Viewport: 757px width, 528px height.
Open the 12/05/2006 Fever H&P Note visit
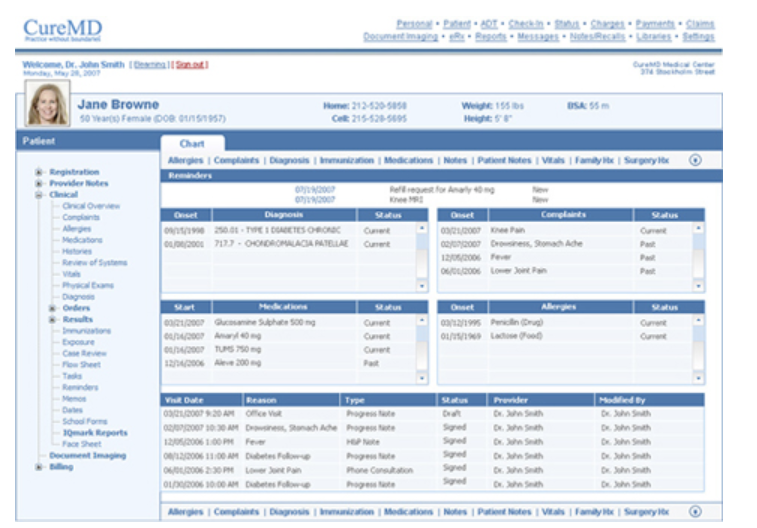click(432, 442)
